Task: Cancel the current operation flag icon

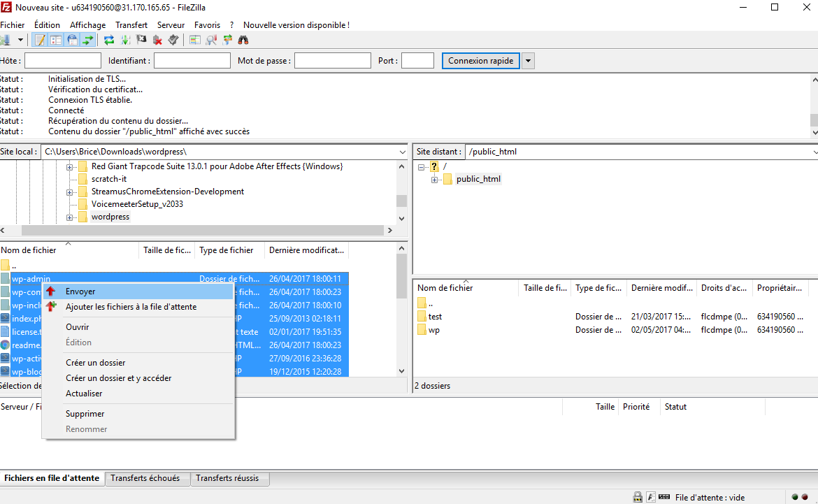Action: [141, 40]
